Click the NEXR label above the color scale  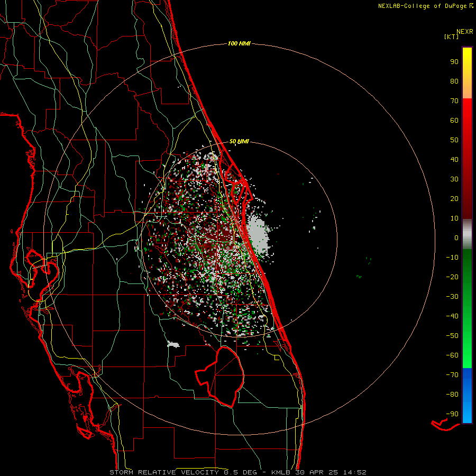[x=465, y=32]
